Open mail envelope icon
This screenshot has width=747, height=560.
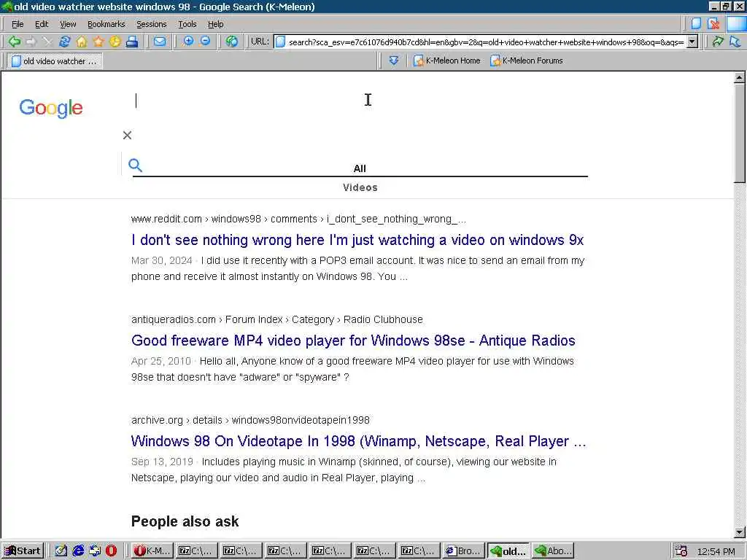pos(160,42)
